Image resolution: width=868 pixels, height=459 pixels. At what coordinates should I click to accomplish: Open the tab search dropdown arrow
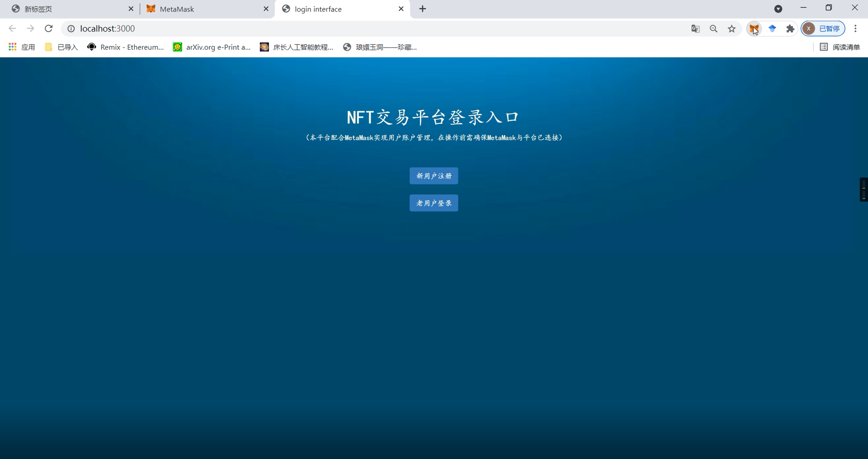(778, 9)
